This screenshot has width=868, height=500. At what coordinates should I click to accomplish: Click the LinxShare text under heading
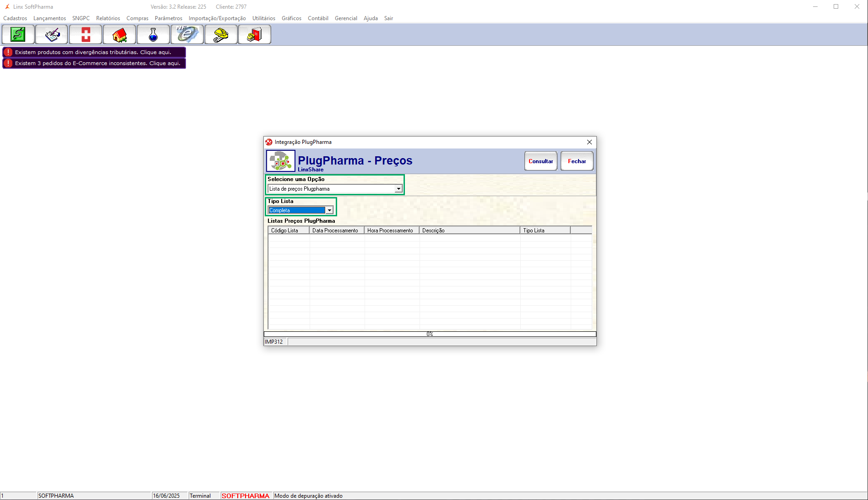pos(311,170)
